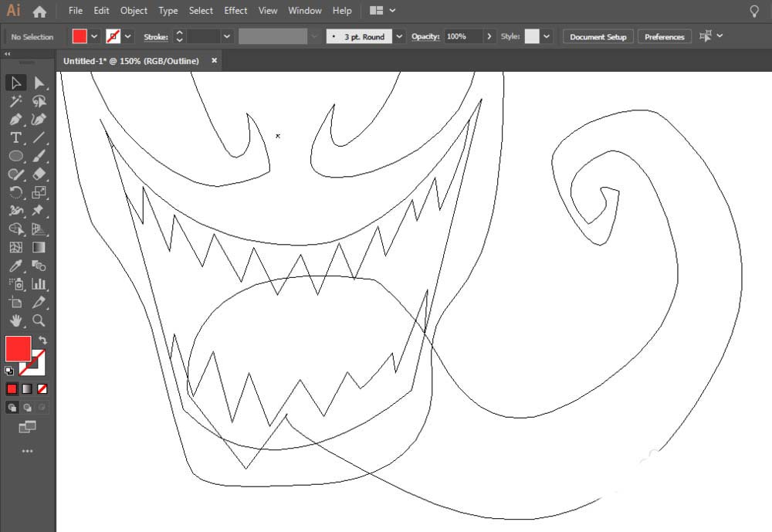Adjust stroke weight stepper arrows
The width and height of the screenshot is (772, 532).
pyautogui.click(x=180, y=36)
